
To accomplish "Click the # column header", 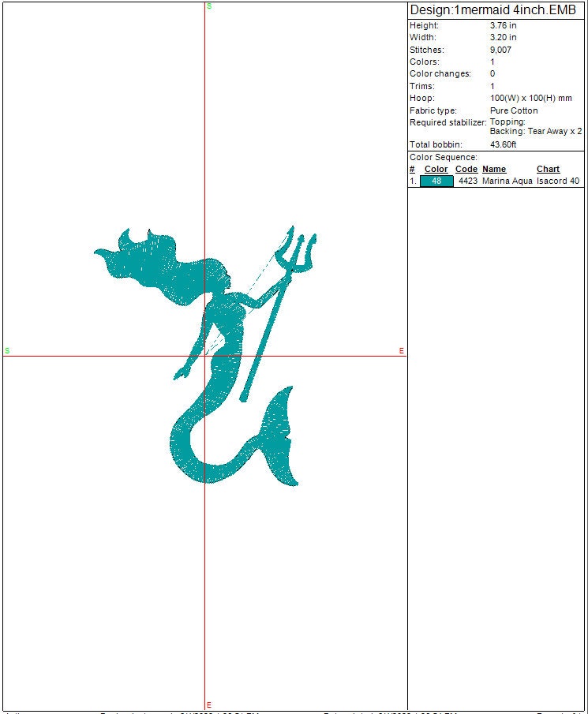I will (412, 170).
